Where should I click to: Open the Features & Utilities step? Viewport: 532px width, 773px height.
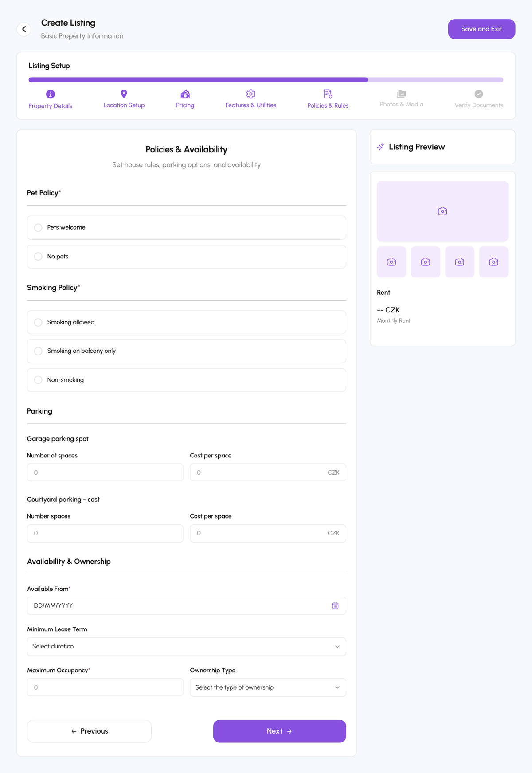click(251, 99)
